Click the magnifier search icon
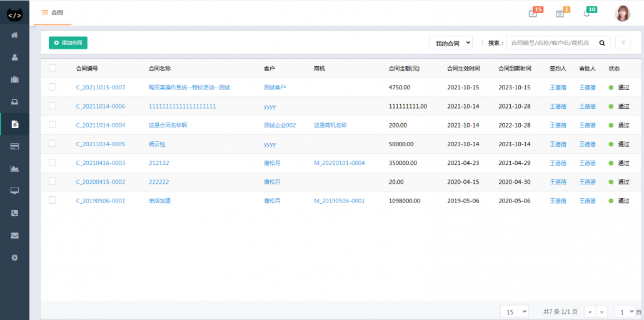644x320 pixels. point(602,43)
